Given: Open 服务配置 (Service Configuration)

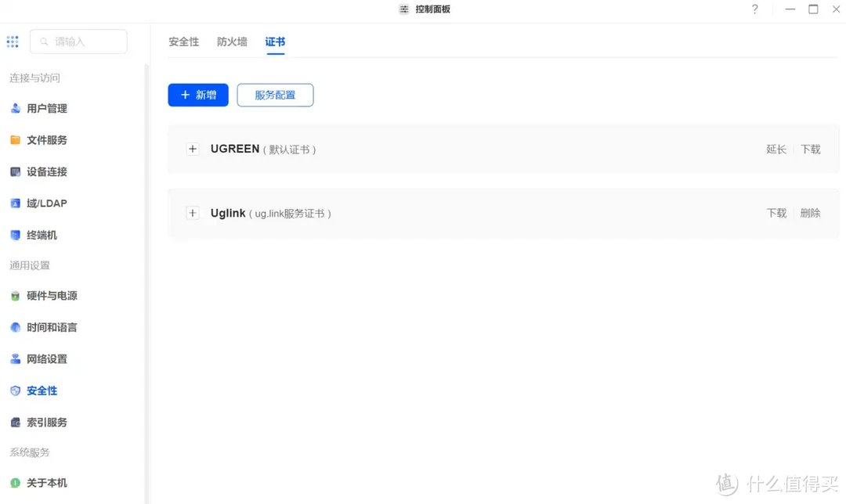Looking at the screenshot, I should coord(275,95).
